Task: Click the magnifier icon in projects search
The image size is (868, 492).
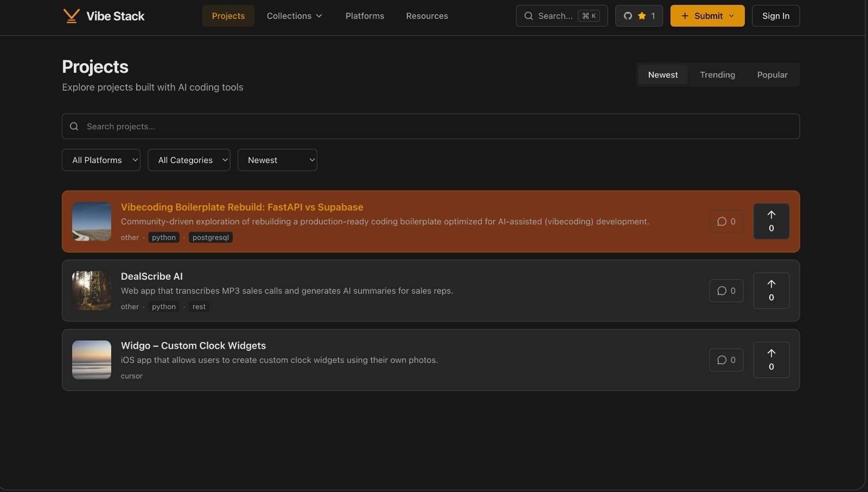Action: click(74, 126)
